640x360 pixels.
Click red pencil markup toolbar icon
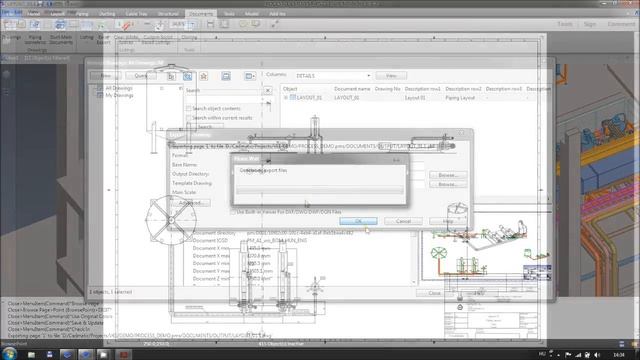tap(126, 25)
